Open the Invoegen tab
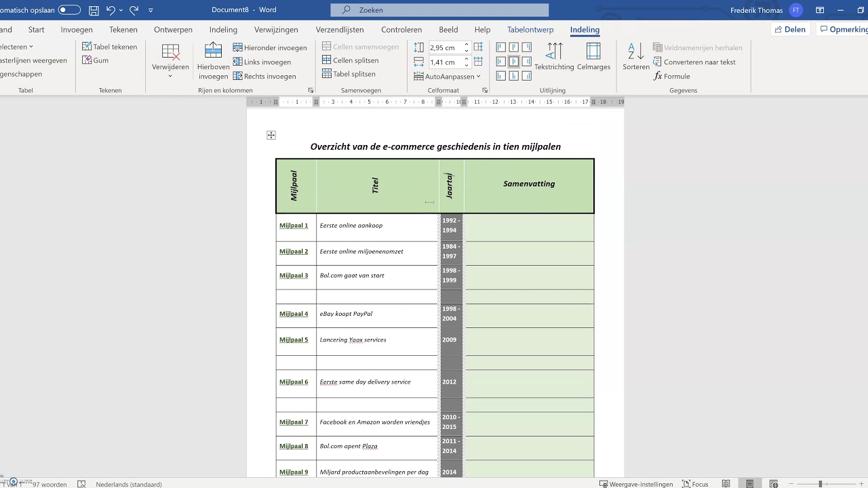The image size is (868, 488). coord(77,30)
